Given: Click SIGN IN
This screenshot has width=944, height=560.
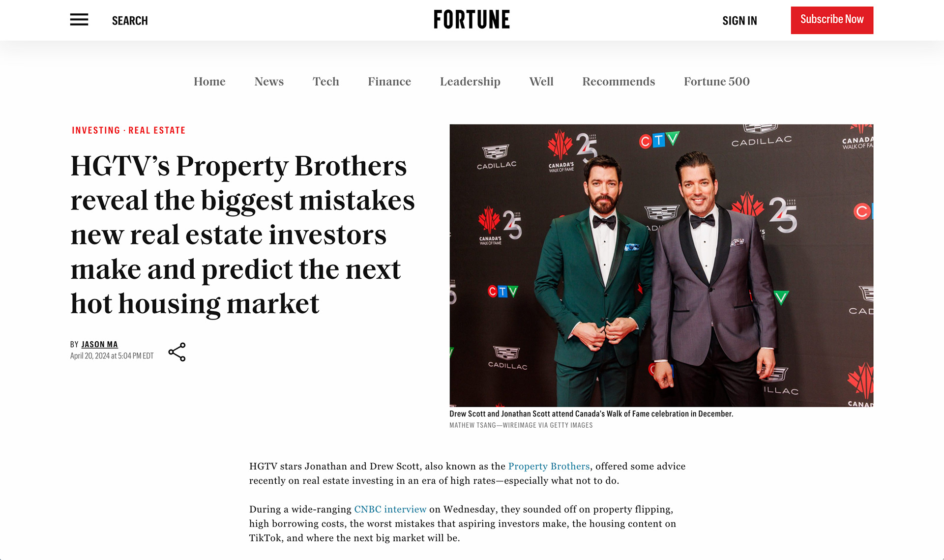Looking at the screenshot, I should [739, 21].
